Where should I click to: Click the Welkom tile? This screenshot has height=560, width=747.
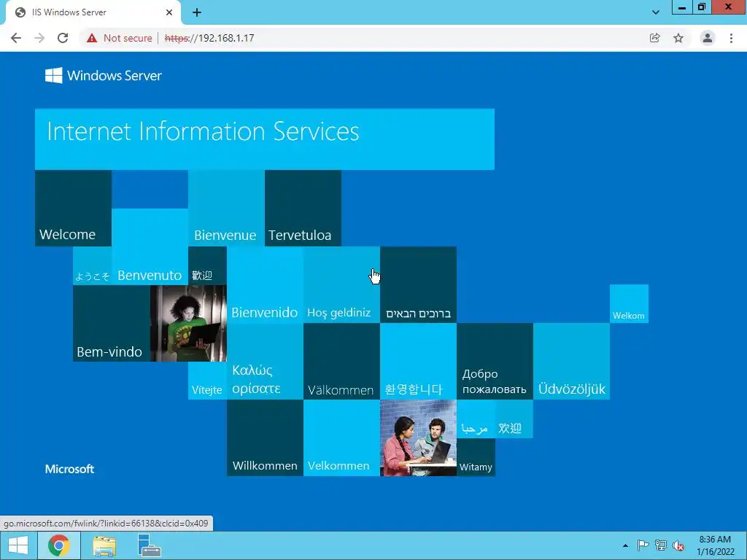(x=629, y=304)
